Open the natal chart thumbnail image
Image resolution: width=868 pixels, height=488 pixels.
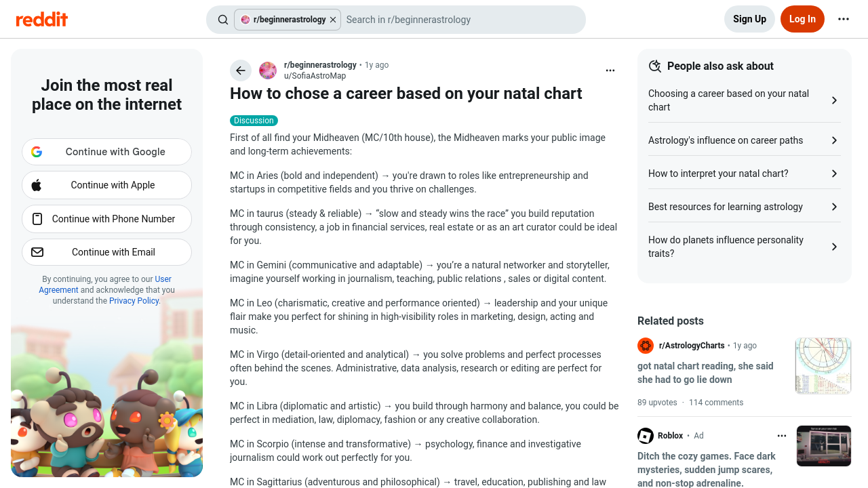pos(823,366)
